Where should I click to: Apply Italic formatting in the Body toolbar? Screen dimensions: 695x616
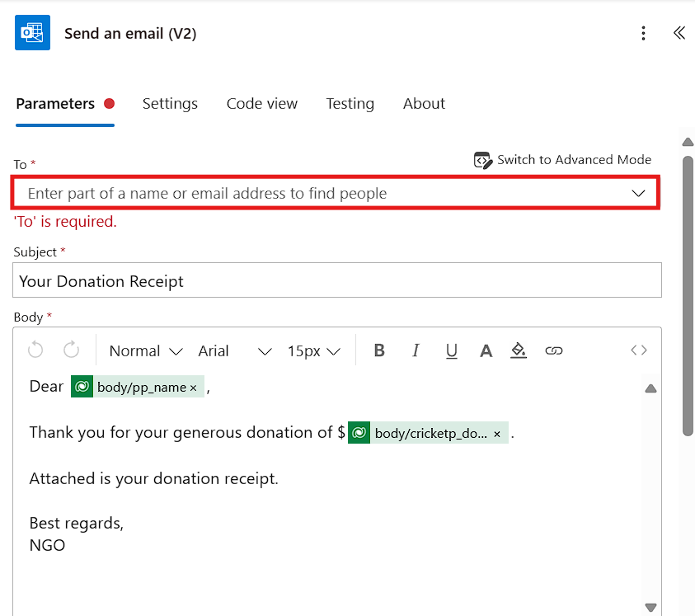(415, 350)
